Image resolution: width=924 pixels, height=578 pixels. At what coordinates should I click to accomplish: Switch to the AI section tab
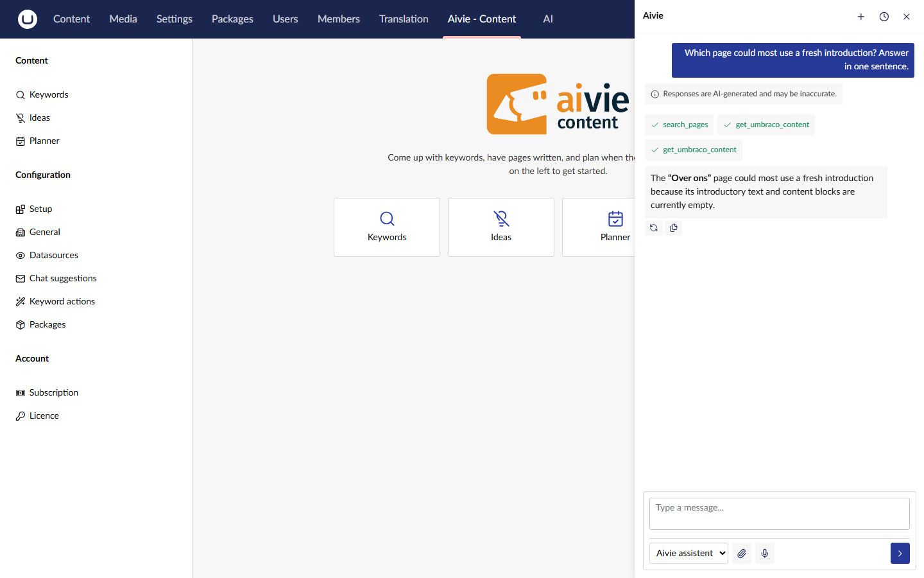548,19
